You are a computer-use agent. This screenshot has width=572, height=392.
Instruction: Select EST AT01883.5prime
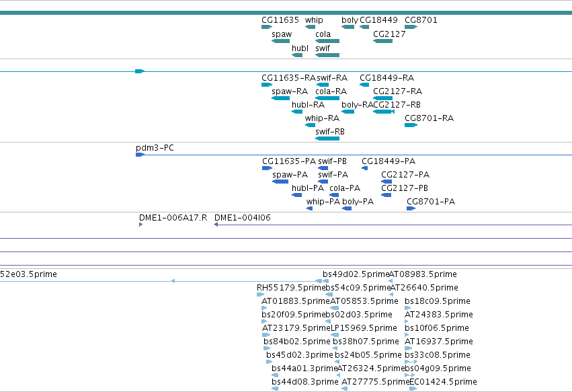(x=264, y=308)
